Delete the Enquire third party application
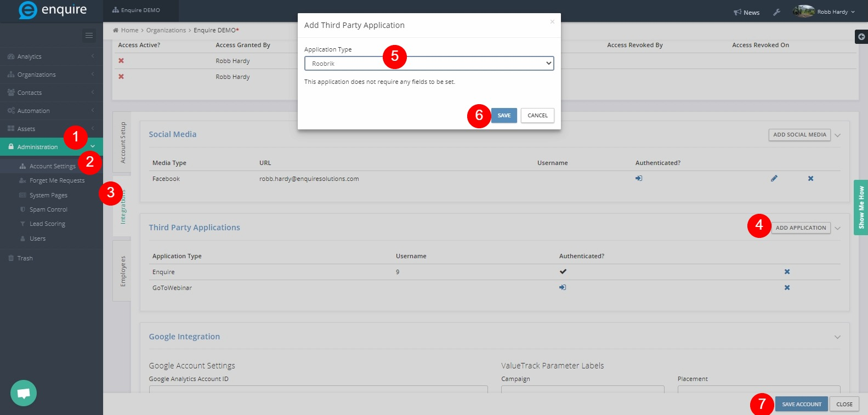Image resolution: width=868 pixels, height=415 pixels. [787, 271]
